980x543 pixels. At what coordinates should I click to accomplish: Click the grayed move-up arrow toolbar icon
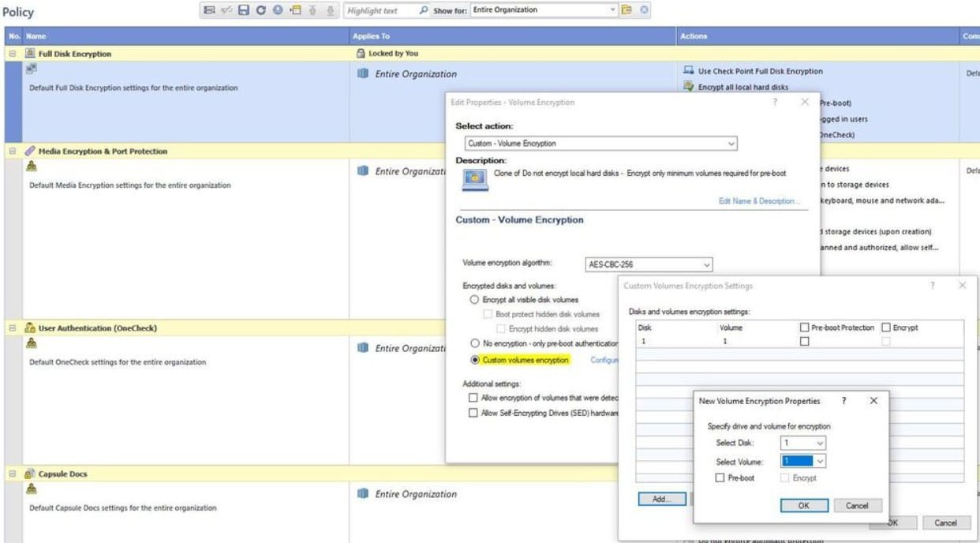pos(312,10)
